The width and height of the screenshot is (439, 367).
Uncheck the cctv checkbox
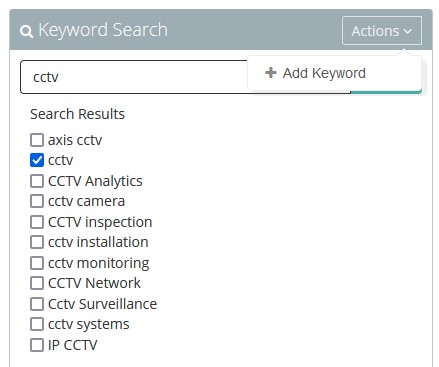(x=37, y=160)
